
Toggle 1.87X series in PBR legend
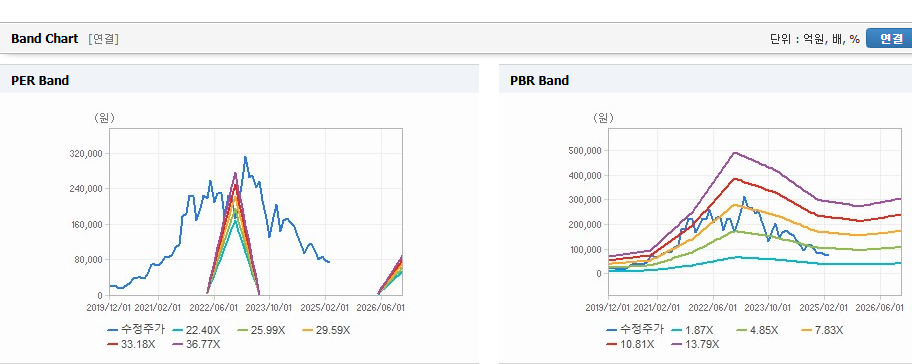click(693, 330)
